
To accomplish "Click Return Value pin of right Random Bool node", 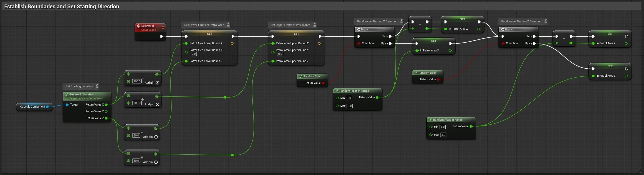I will point(438,79).
